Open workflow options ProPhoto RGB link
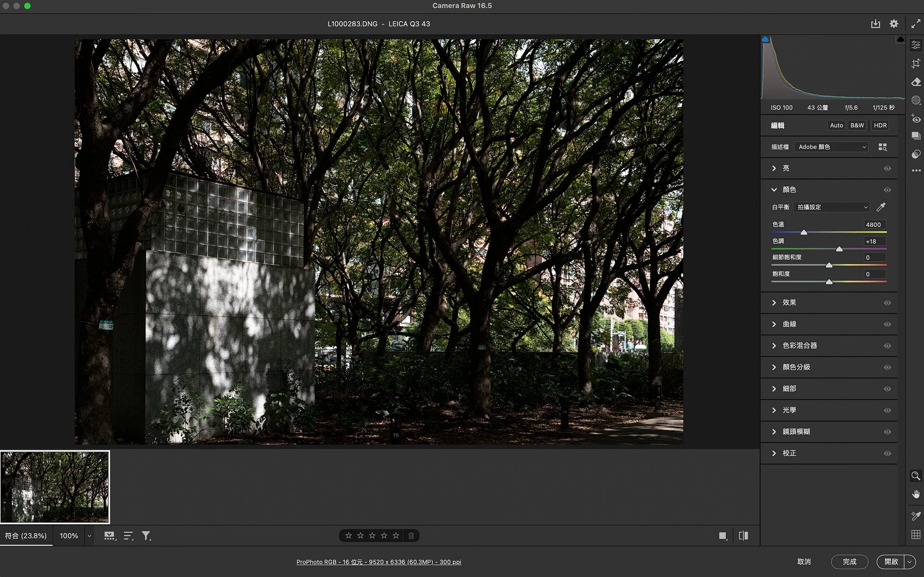This screenshot has width=924, height=577. [378, 562]
